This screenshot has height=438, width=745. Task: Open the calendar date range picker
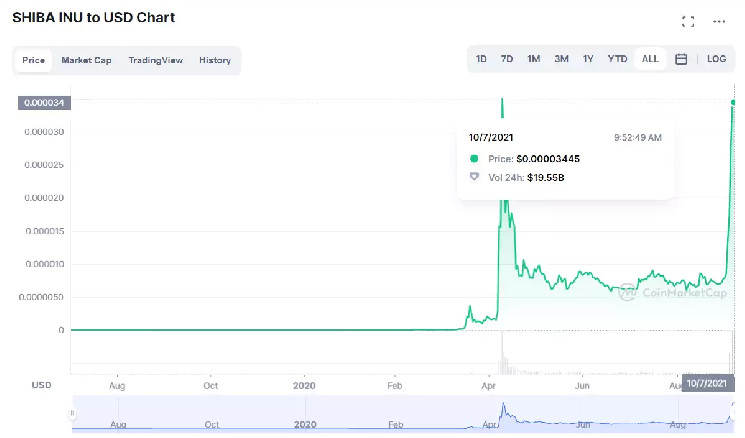pyautogui.click(x=681, y=59)
